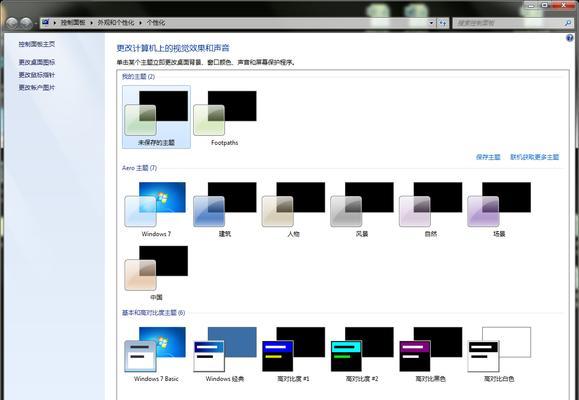Apply the 人物 Aero theme
579x400 pixels.
[x=294, y=209]
